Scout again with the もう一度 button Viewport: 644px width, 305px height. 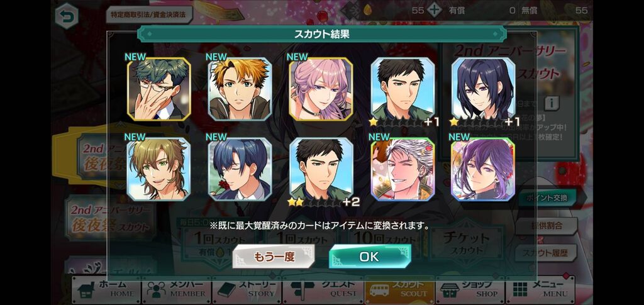tap(274, 257)
